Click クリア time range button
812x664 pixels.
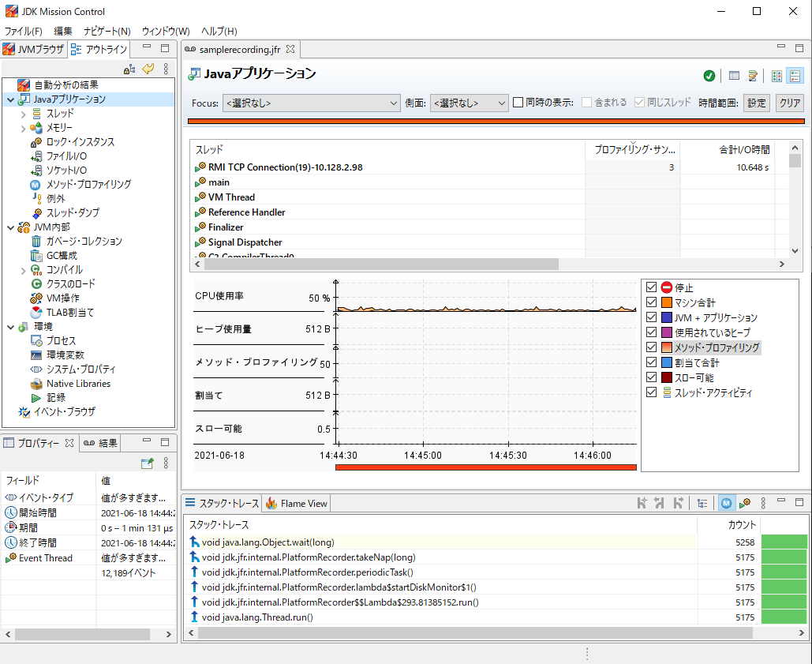tap(790, 103)
